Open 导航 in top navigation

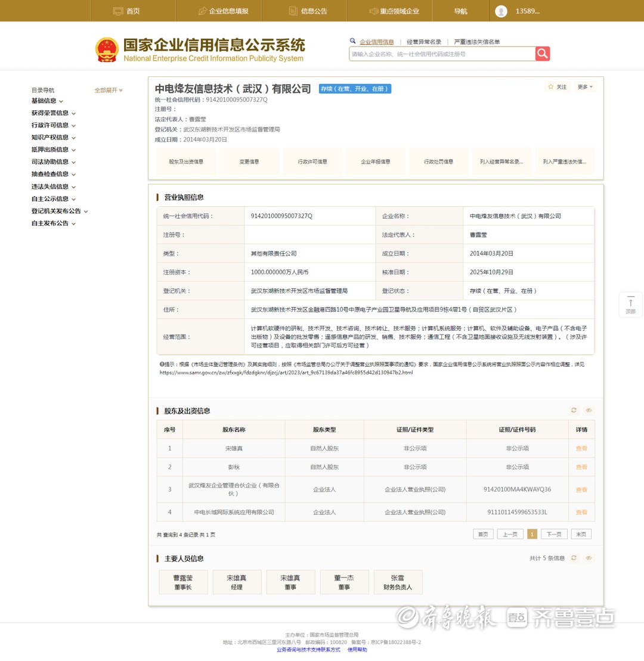coord(460,11)
